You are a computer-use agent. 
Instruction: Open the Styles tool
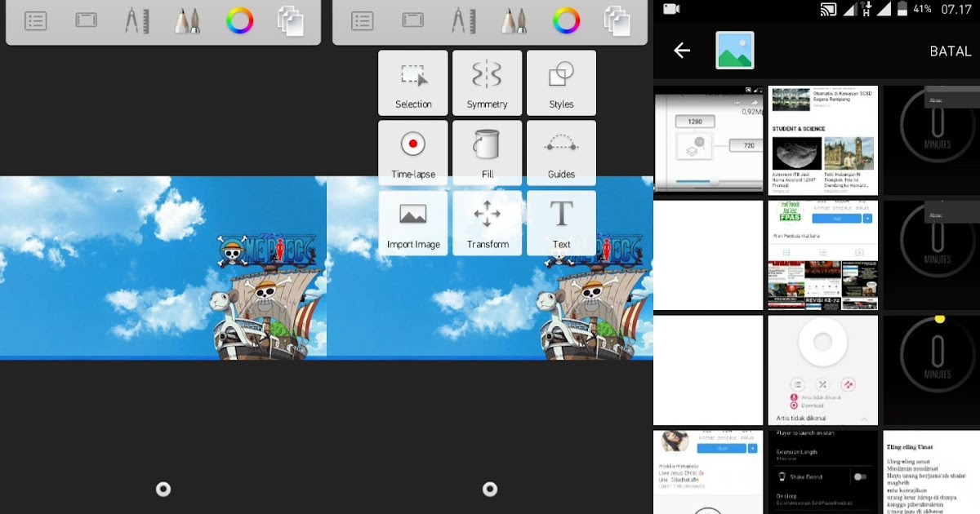click(562, 82)
